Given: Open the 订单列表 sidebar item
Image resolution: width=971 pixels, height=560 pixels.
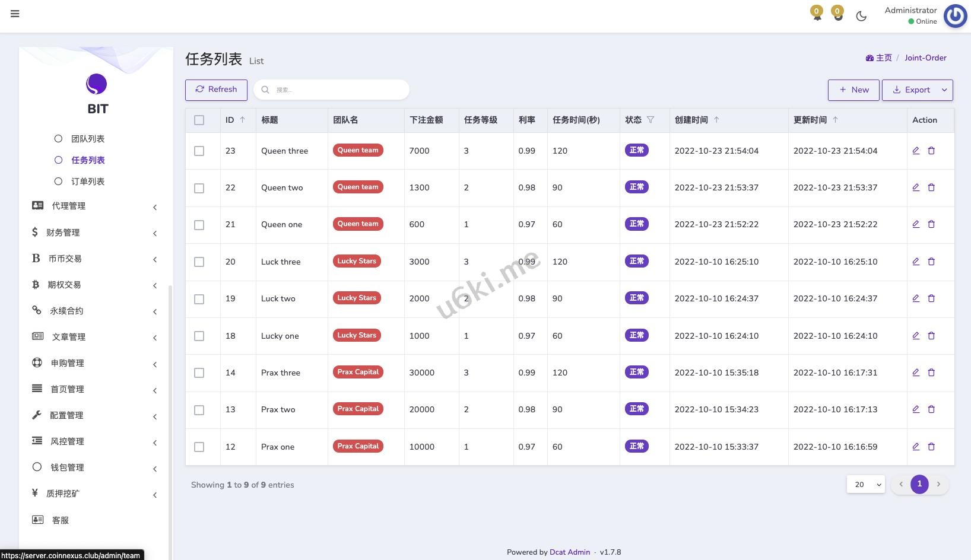Looking at the screenshot, I should click(x=88, y=182).
